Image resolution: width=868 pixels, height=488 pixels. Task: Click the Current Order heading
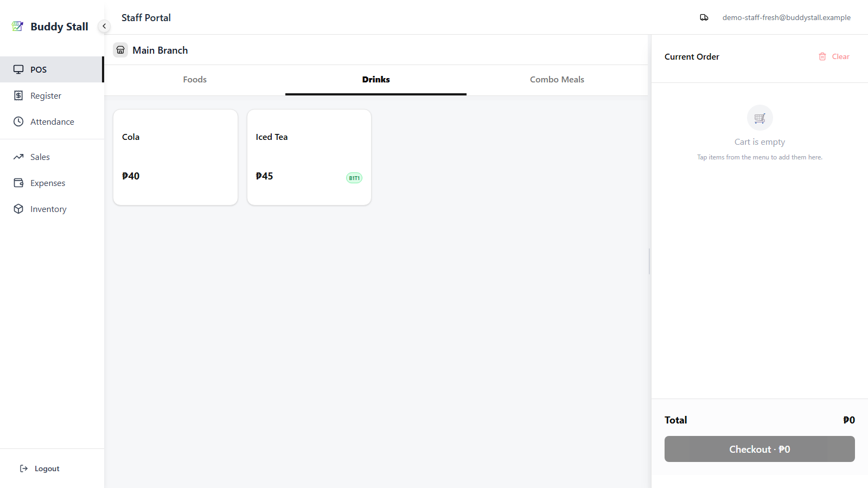click(x=692, y=56)
